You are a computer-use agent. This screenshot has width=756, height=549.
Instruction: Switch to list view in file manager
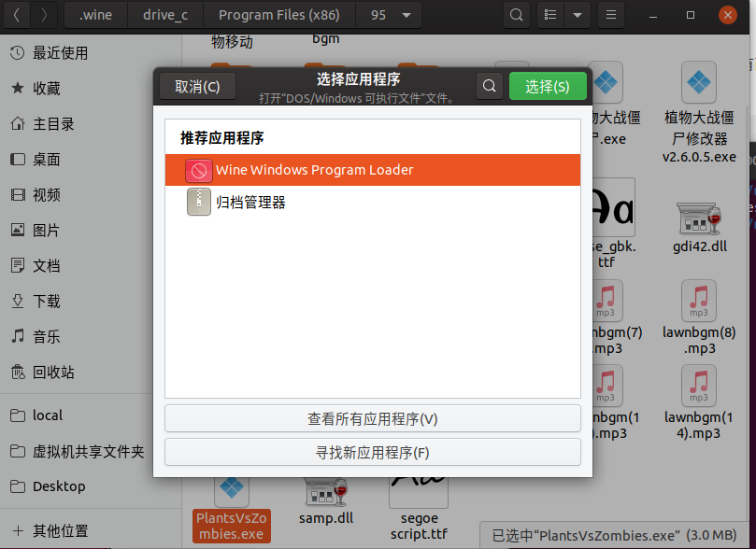(x=550, y=15)
